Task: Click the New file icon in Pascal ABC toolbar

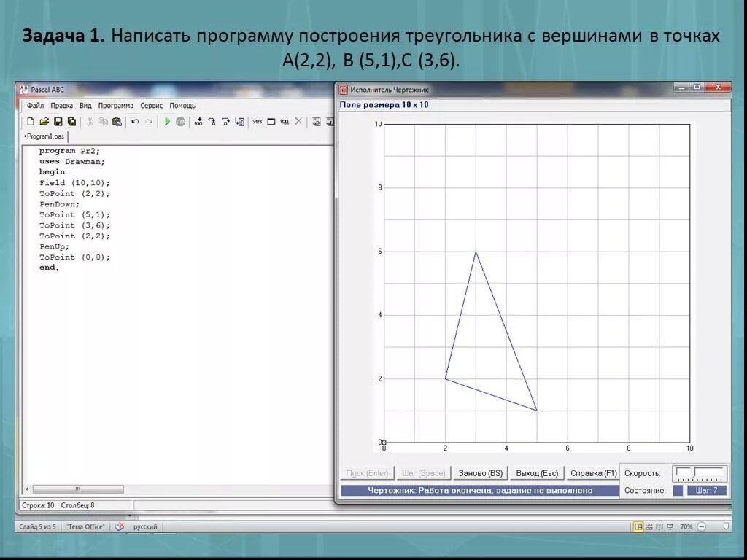Action: 31,122
